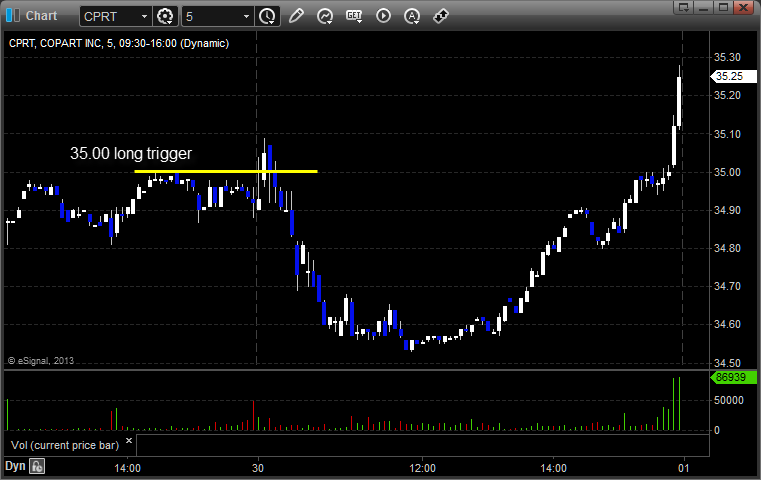Image resolution: width=761 pixels, height=480 pixels.
Task: Click the 35.25 current price marker
Action: [733, 76]
